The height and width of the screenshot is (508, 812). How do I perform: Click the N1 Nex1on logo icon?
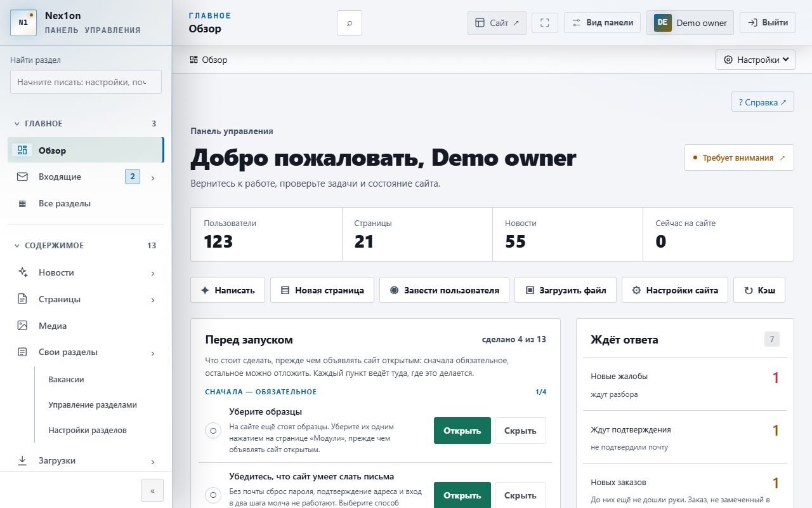tap(23, 23)
